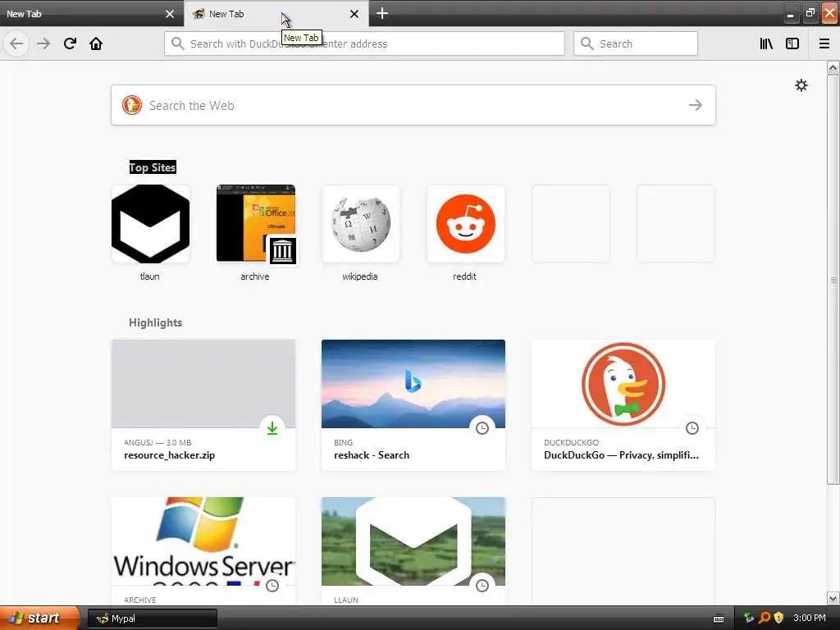Click the Top Sites section heading
Screen dimensions: 840x630
[153, 167]
